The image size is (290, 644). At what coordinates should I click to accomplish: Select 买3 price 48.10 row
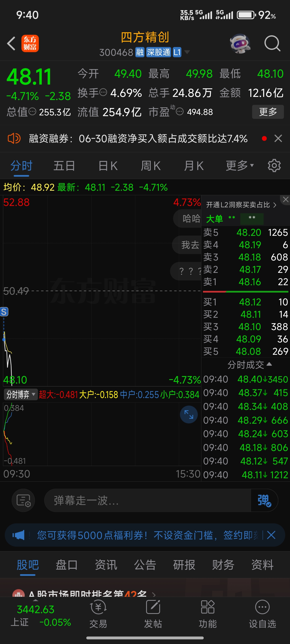(x=246, y=327)
